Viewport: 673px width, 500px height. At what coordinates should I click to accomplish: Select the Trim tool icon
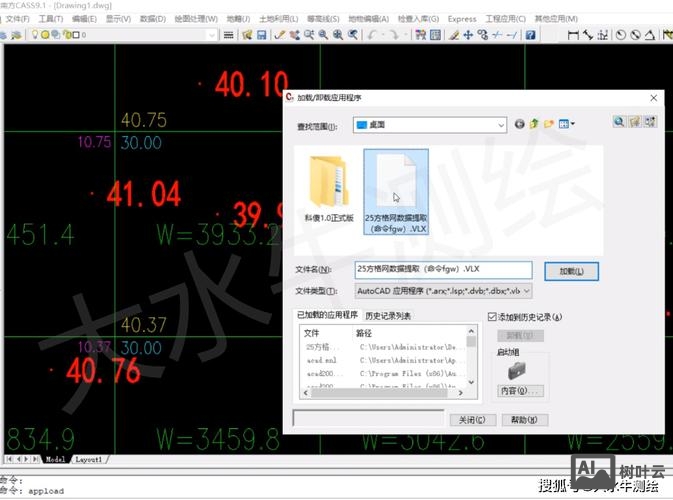coord(497,35)
